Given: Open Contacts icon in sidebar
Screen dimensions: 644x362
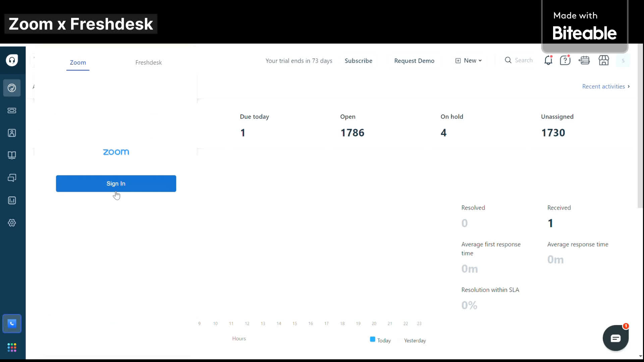Looking at the screenshot, I should point(12,133).
